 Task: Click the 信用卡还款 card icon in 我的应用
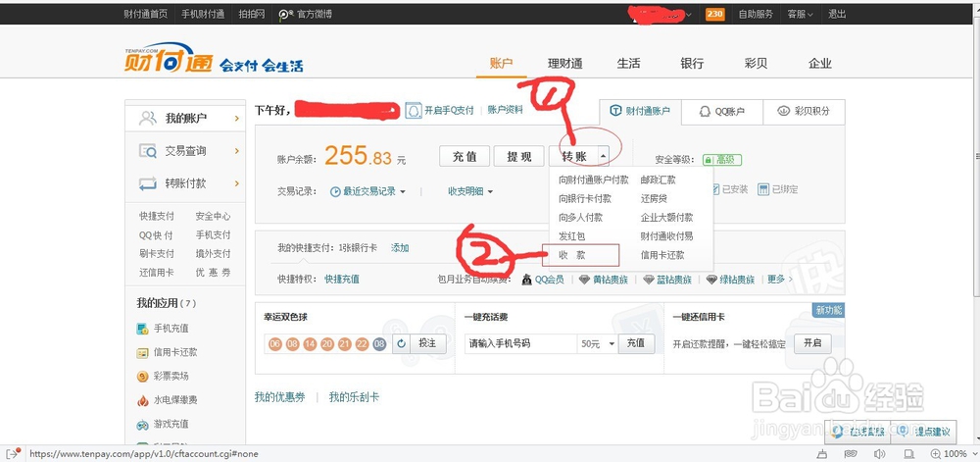(142, 352)
